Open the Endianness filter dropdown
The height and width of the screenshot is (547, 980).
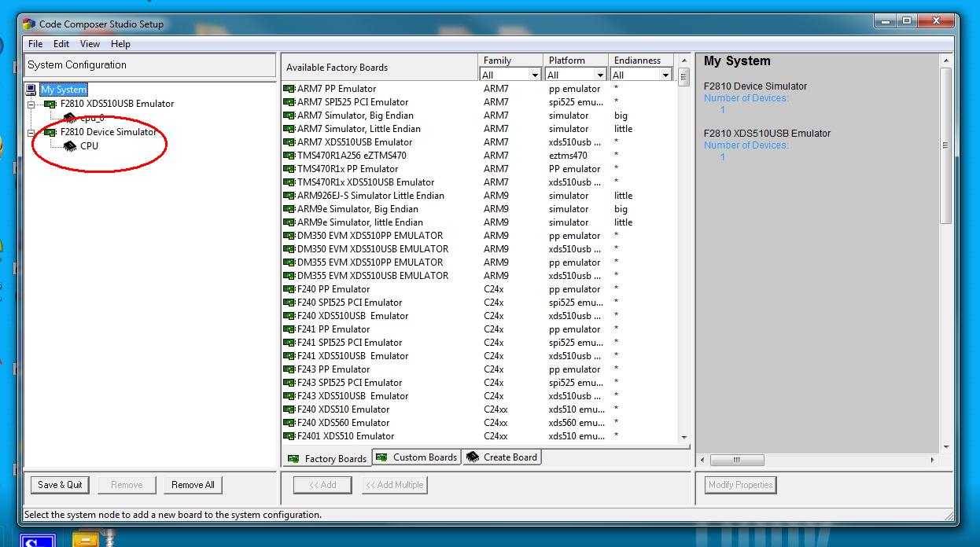click(x=665, y=75)
